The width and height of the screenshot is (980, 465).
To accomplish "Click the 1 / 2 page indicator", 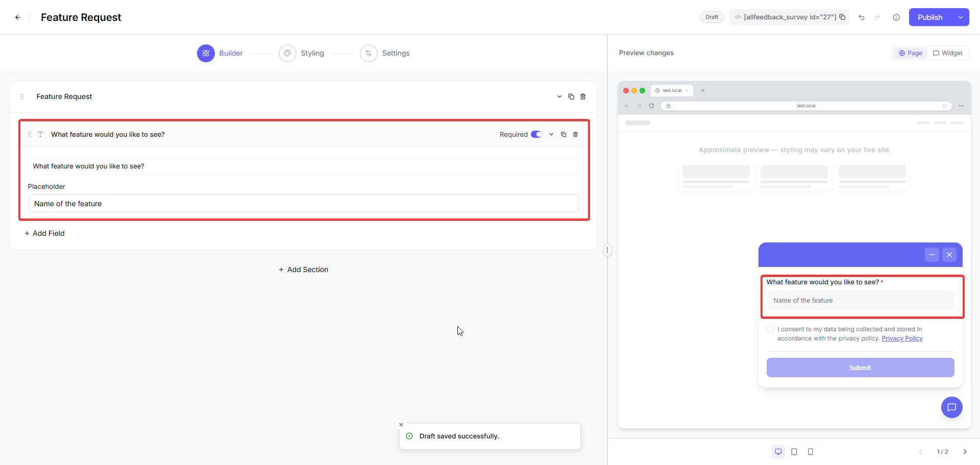I will tap(942, 452).
